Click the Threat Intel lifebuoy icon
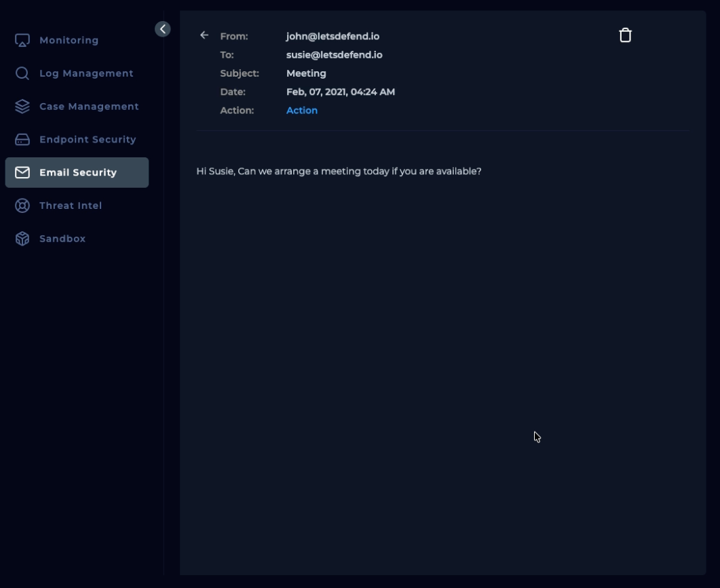This screenshot has height=588, width=720. 22,205
